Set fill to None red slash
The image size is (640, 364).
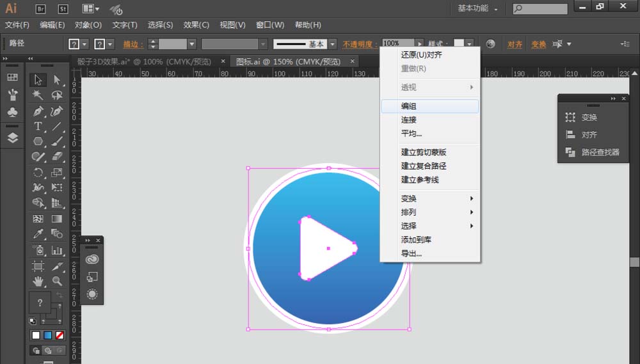[x=60, y=335]
